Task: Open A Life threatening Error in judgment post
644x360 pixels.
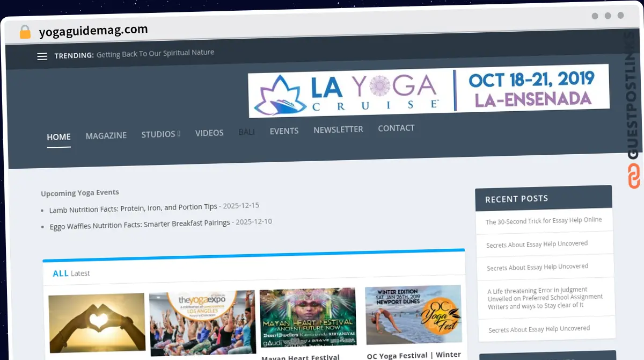Action: coord(545,298)
